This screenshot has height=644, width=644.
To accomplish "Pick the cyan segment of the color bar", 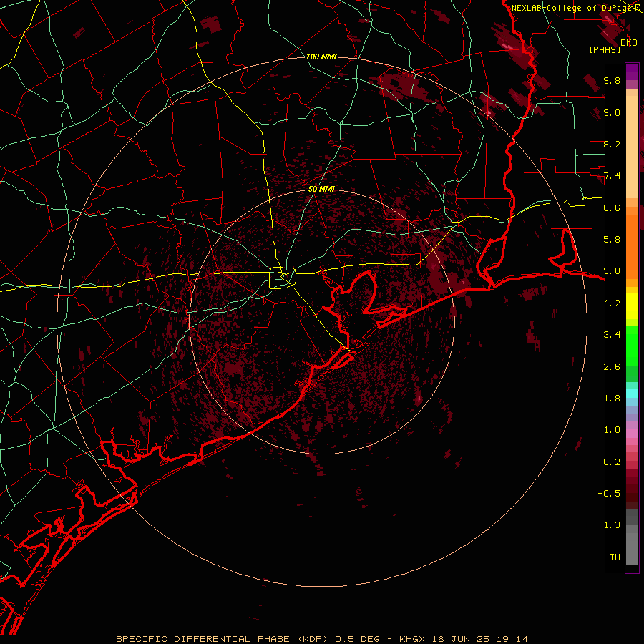I will (632, 394).
